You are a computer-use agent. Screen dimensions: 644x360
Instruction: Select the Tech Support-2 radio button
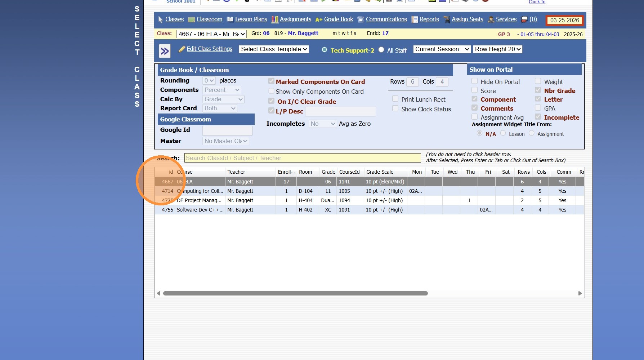click(325, 50)
